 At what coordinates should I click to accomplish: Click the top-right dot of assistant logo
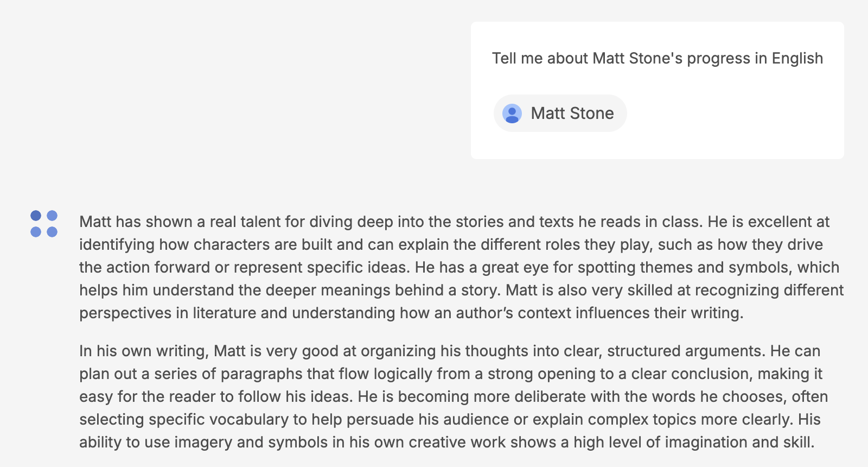[x=52, y=216]
